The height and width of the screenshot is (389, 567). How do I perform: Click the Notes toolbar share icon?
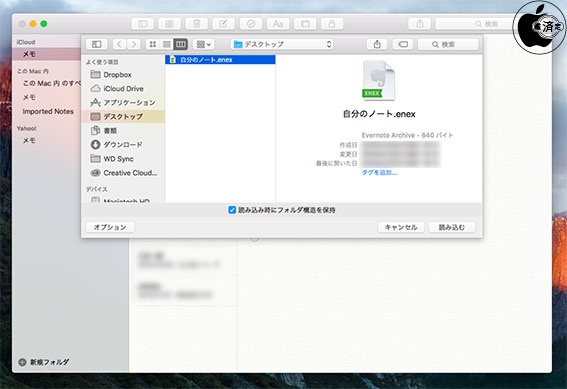(x=419, y=24)
